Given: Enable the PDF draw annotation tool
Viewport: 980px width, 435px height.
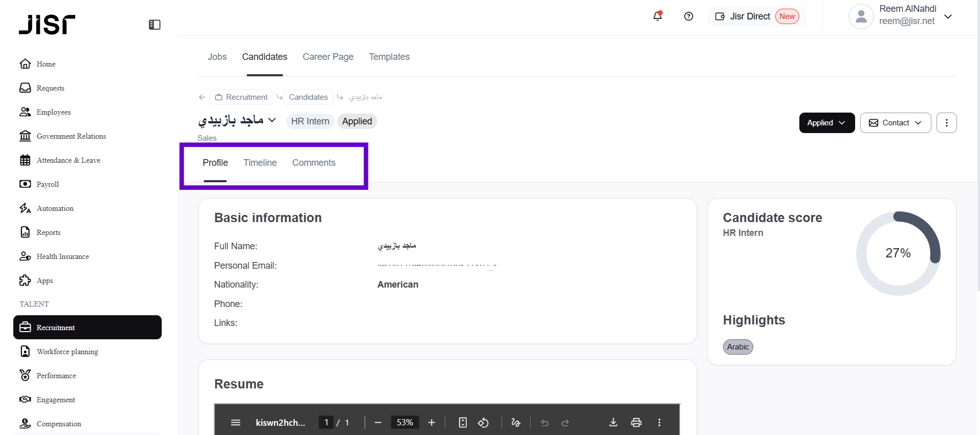Looking at the screenshot, I should coord(516,422).
